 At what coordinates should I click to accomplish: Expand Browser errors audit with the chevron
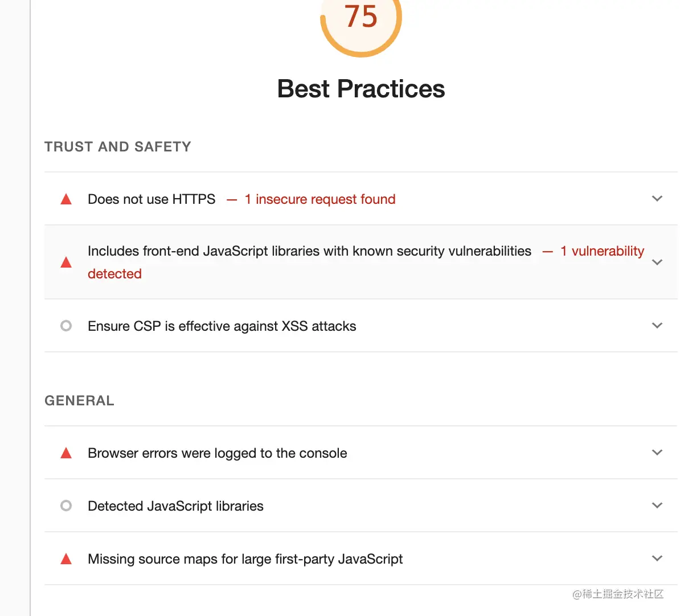click(x=657, y=453)
